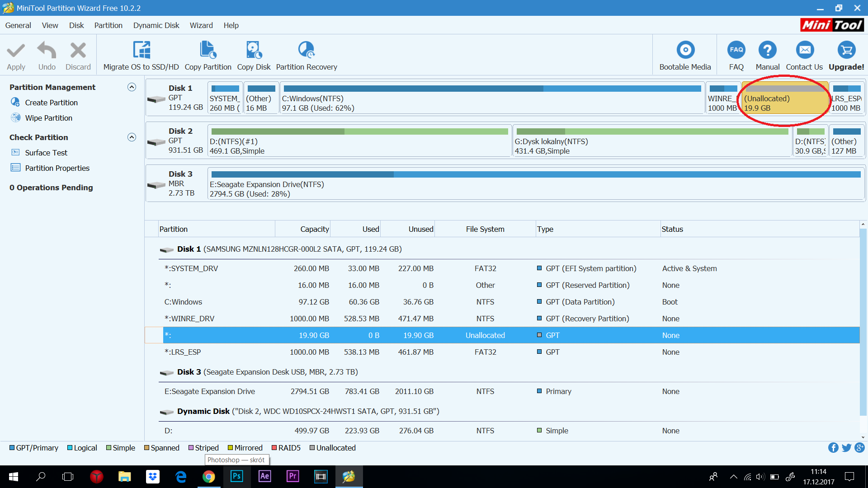Click the Contact Us envelope icon
Screen dimensions: 868x488
click(x=805, y=50)
